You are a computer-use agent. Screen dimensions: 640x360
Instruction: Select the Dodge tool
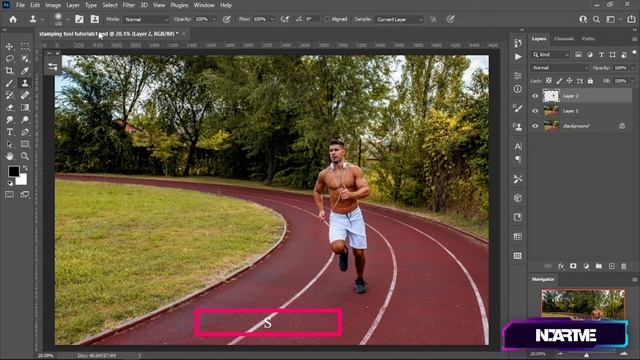coord(25,120)
